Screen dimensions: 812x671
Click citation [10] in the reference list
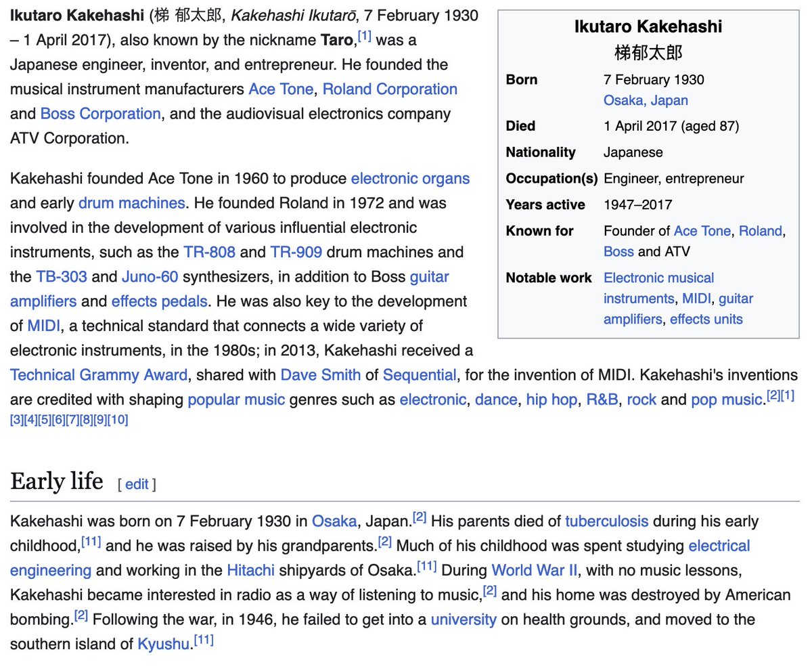(x=118, y=420)
